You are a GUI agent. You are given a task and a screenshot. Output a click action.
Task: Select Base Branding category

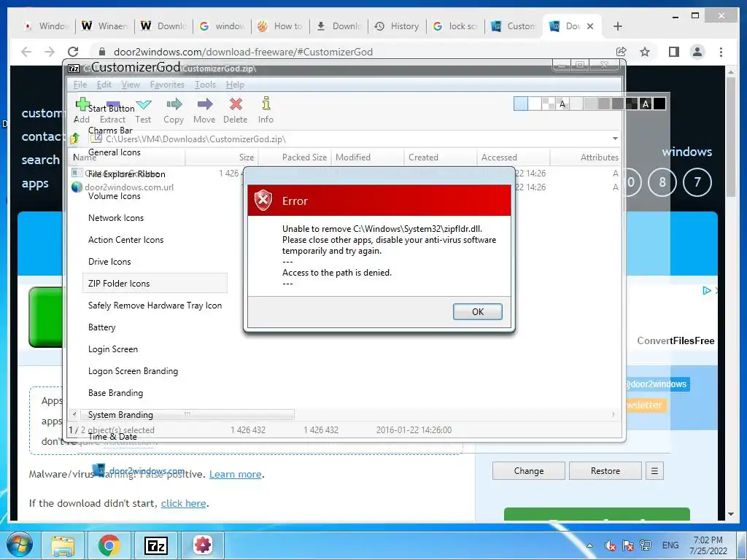coord(155,393)
